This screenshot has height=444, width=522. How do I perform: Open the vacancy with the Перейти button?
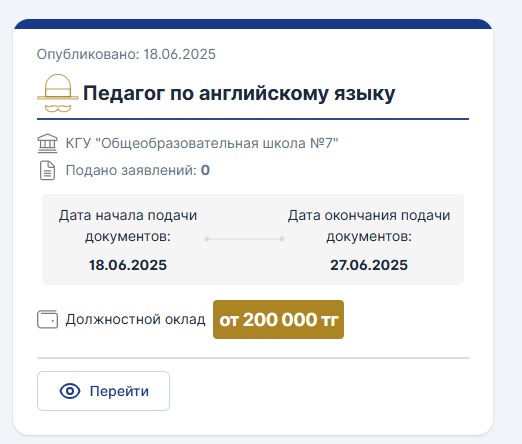click(103, 391)
